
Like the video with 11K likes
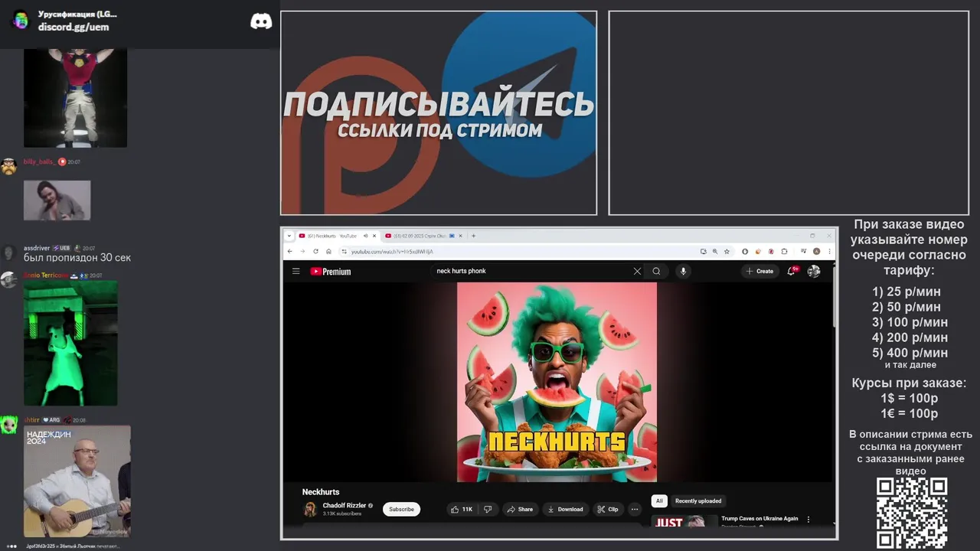pos(462,509)
